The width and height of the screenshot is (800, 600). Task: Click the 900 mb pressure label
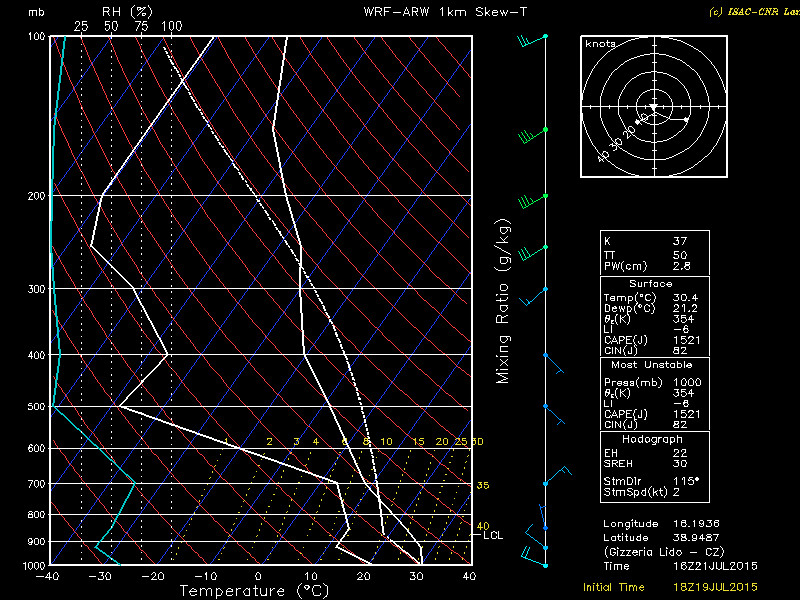[36, 541]
